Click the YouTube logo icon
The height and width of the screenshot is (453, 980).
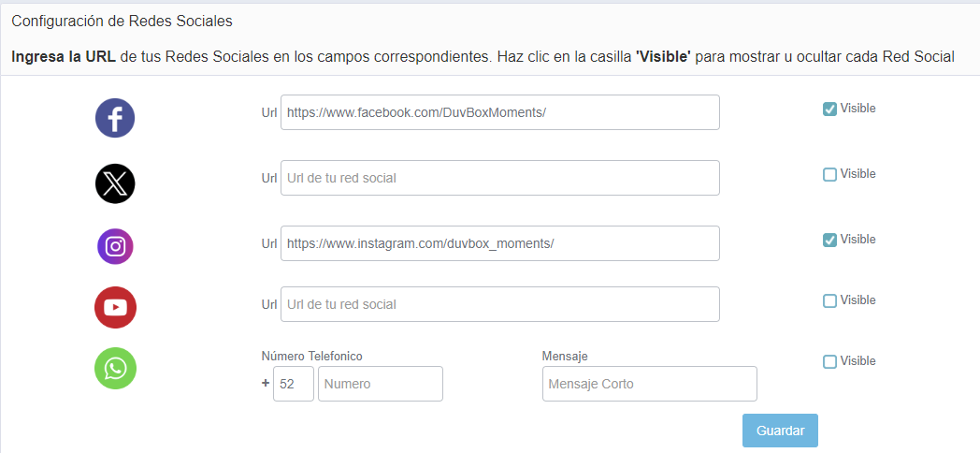(x=115, y=308)
